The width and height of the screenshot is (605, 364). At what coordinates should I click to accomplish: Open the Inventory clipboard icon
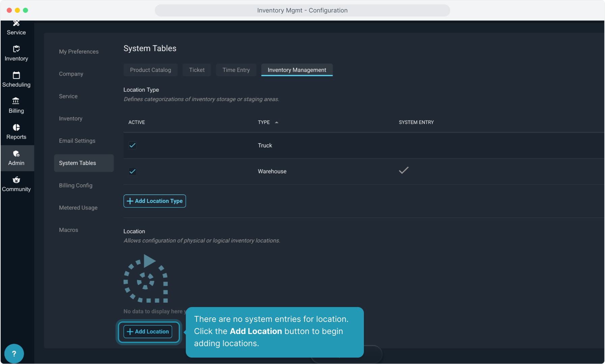(16, 49)
